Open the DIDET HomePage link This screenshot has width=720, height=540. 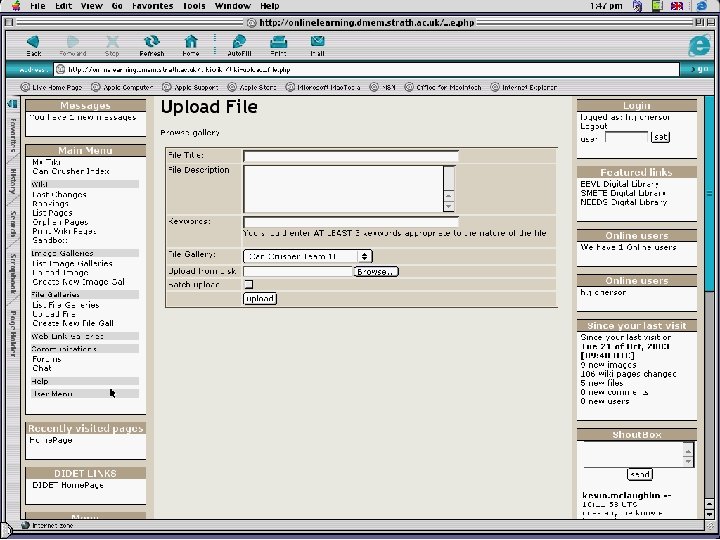coord(68,485)
